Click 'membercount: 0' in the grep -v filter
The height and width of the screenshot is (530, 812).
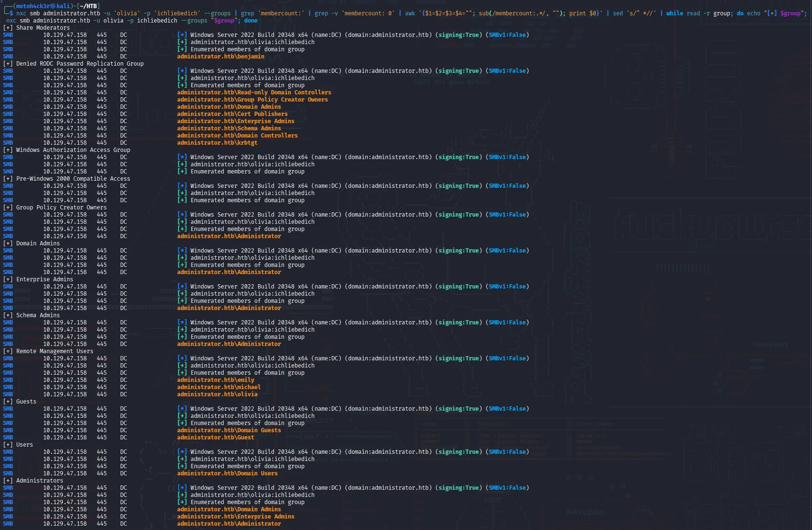click(368, 13)
